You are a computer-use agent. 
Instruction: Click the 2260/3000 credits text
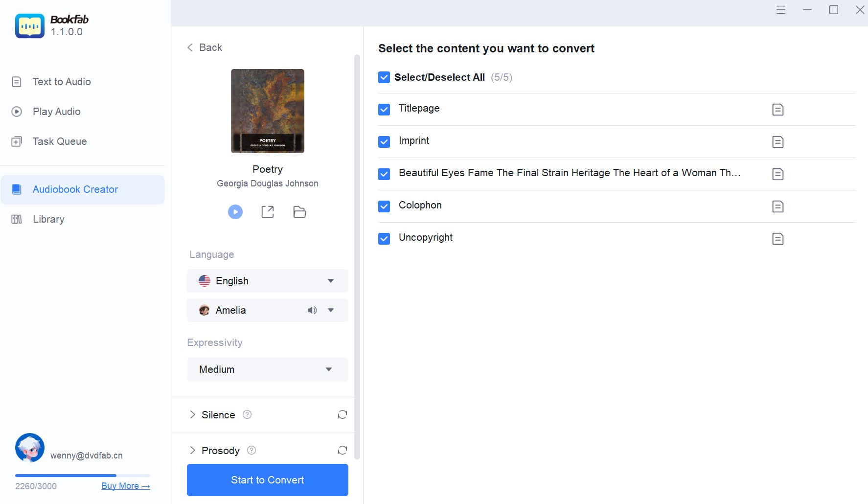tap(36, 486)
